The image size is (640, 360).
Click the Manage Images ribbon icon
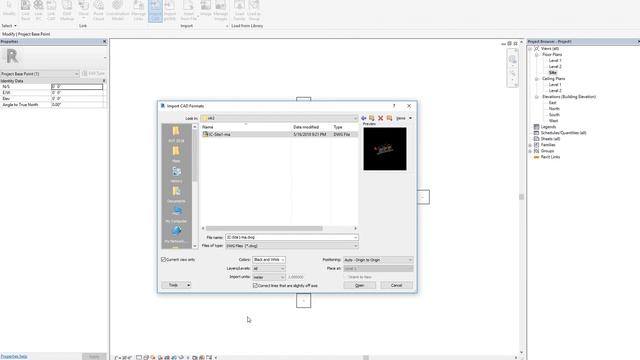[220, 9]
